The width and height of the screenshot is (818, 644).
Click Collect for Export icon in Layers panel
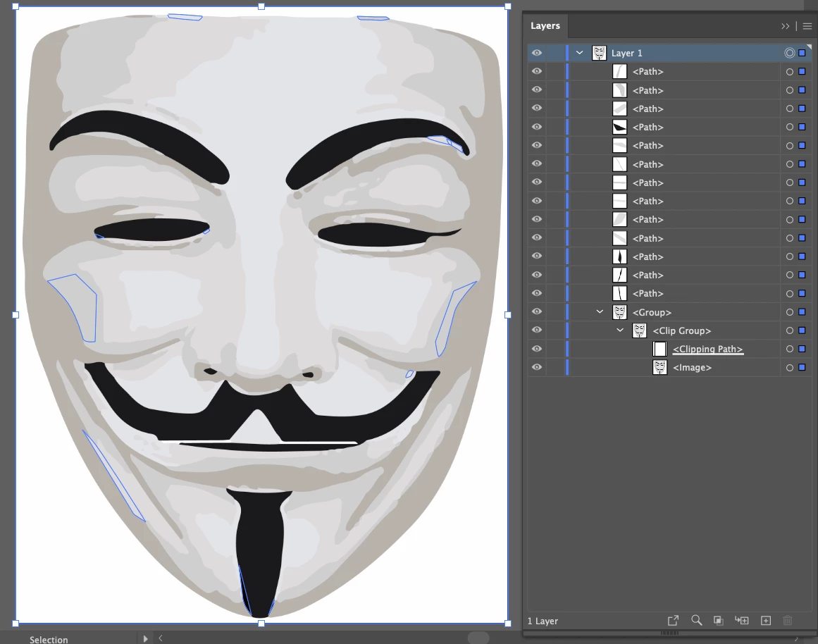[x=673, y=621]
